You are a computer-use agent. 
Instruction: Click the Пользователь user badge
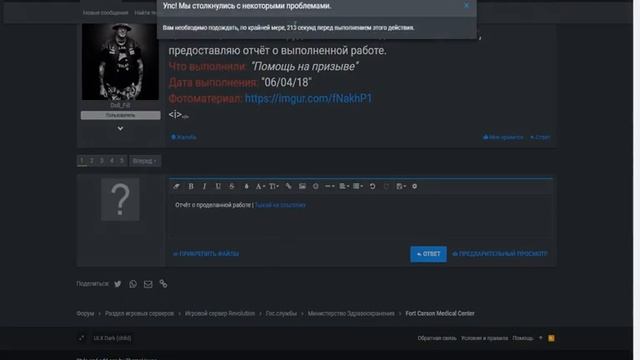click(x=120, y=116)
